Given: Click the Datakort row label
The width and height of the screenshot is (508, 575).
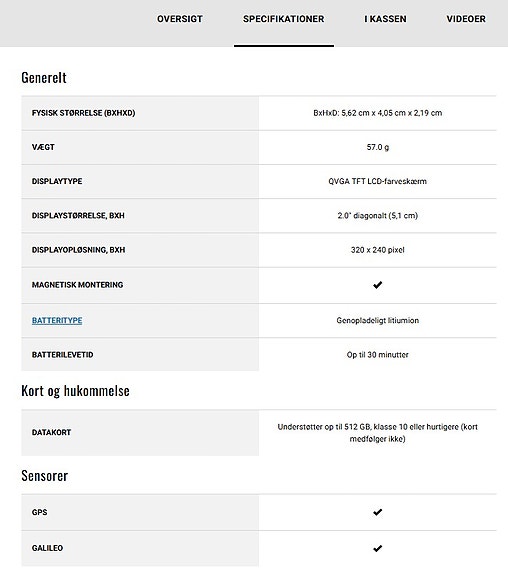Looking at the screenshot, I should [51, 433].
